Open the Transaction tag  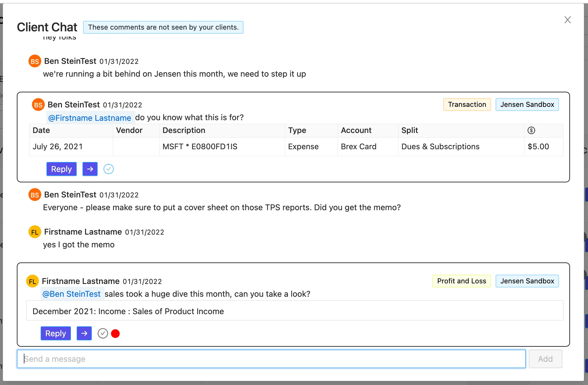click(467, 105)
